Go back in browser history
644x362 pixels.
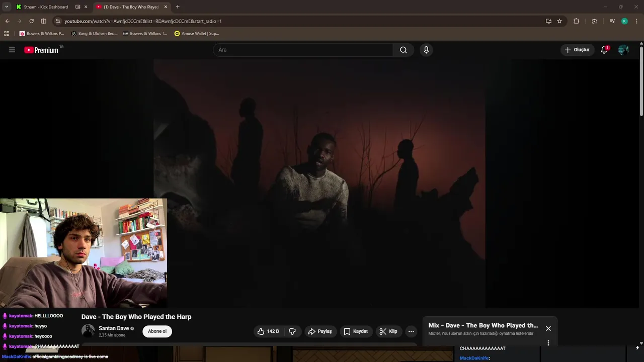(7, 21)
